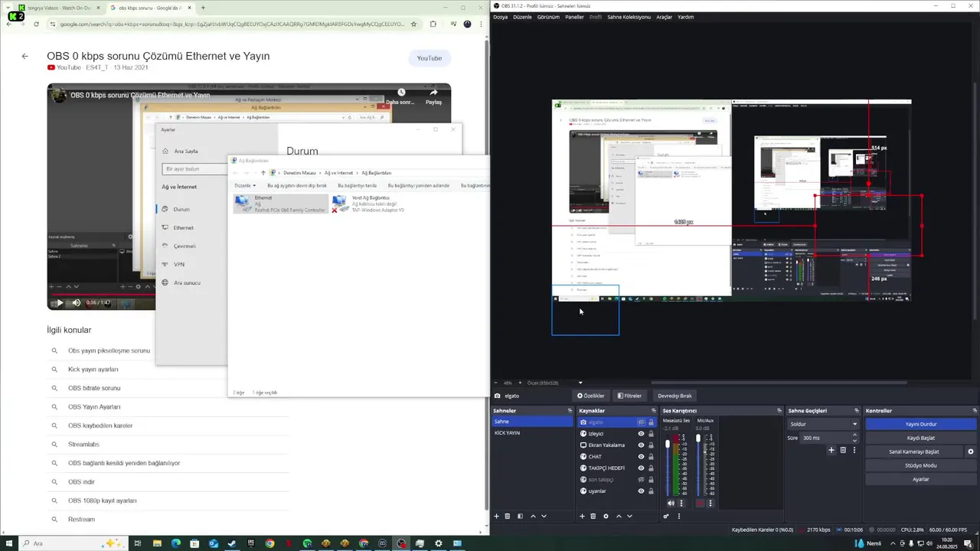The width and height of the screenshot is (980, 551).
Task: Open the Görünüm menu in OBS
Action: tap(548, 17)
